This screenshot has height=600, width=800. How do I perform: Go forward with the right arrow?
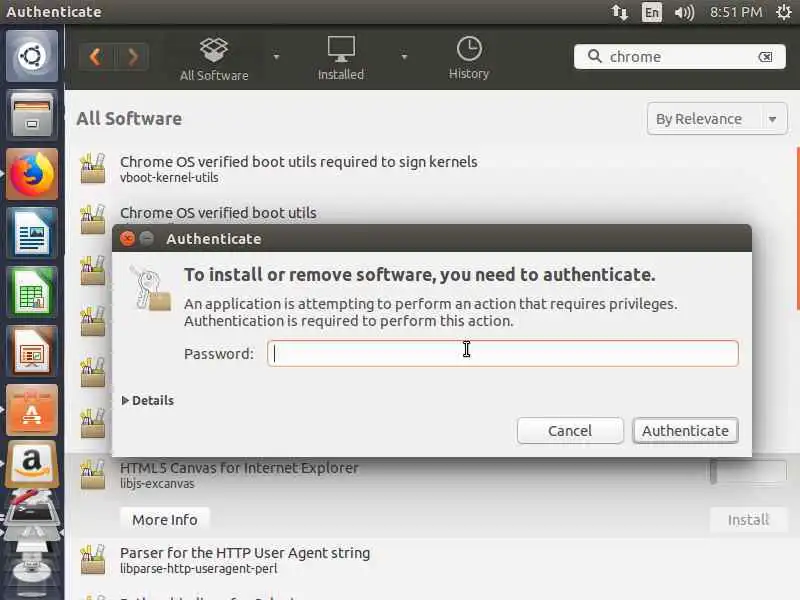point(133,57)
